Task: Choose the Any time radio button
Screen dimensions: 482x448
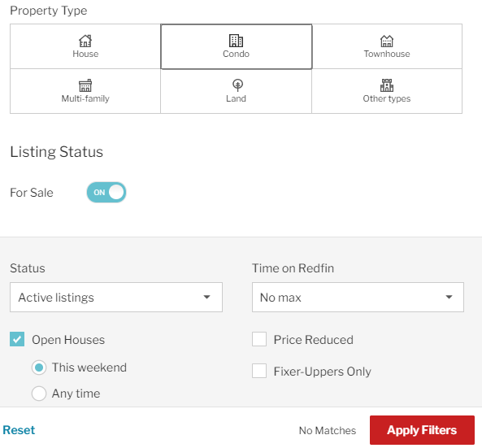Action: point(39,394)
